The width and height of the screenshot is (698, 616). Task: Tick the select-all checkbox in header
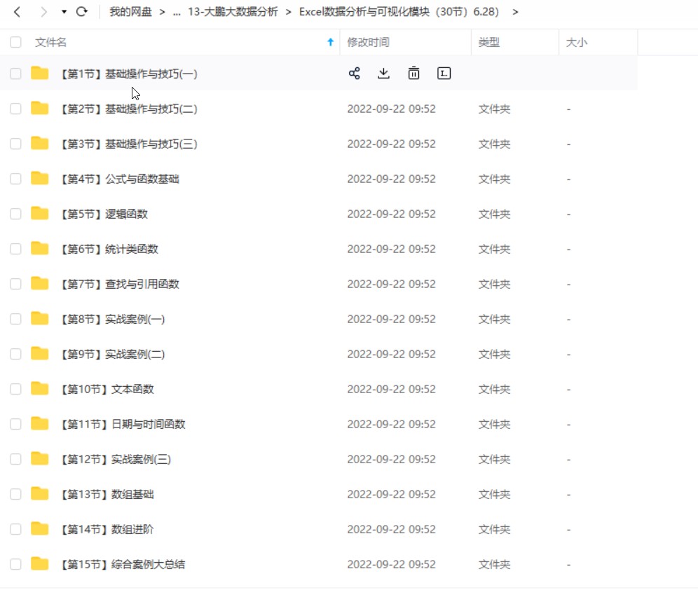pyautogui.click(x=15, y=42)
